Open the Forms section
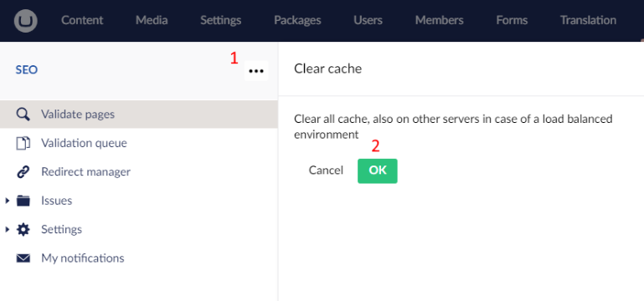 pos(512,20)
